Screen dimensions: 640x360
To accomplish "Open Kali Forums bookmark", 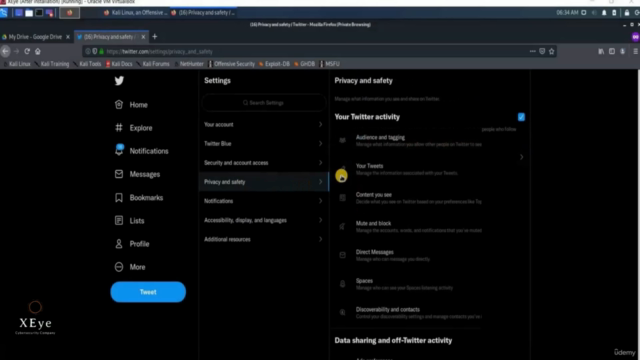I will pyautogui.click(x=153, y=64).
